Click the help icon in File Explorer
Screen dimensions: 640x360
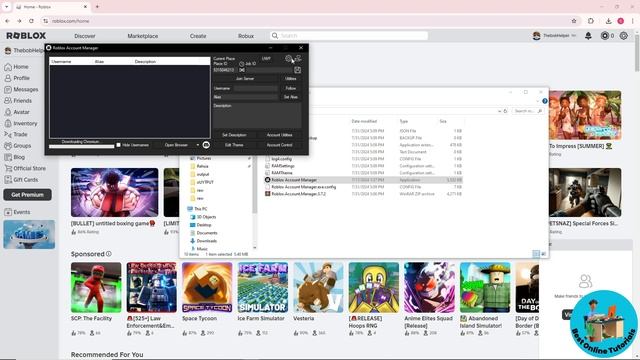[x=544, y=101]
